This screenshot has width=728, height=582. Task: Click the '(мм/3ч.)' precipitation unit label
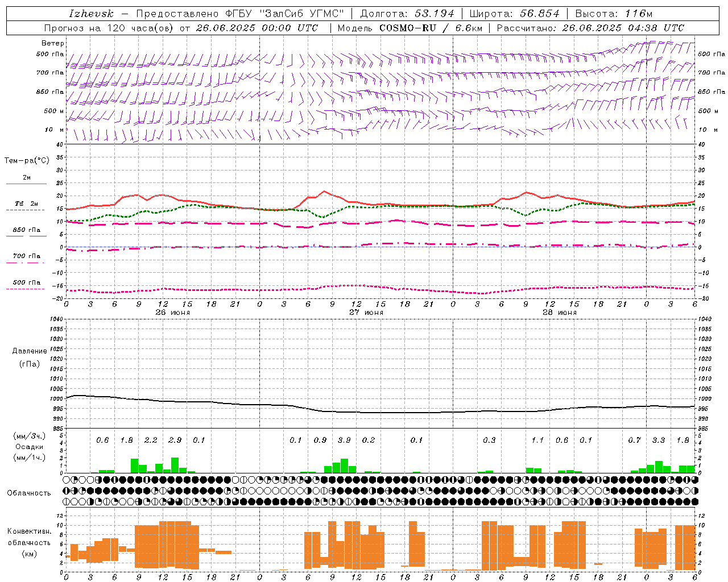point(29,436)
